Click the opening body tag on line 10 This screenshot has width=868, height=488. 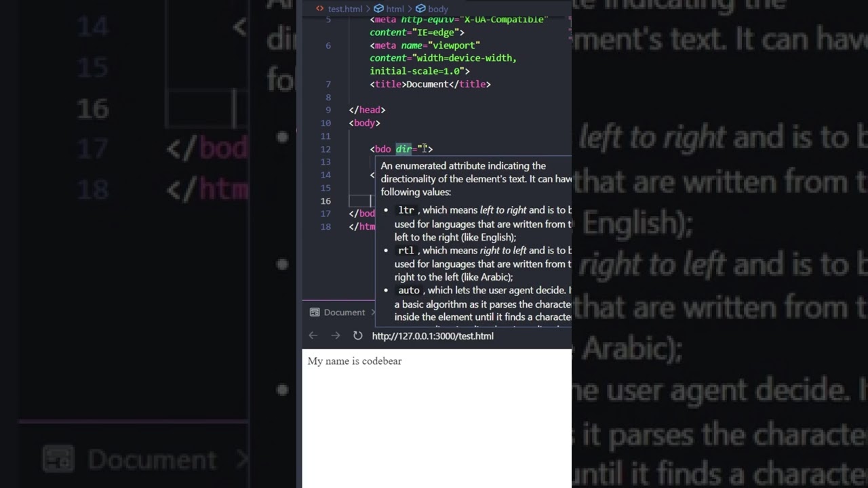364,123
